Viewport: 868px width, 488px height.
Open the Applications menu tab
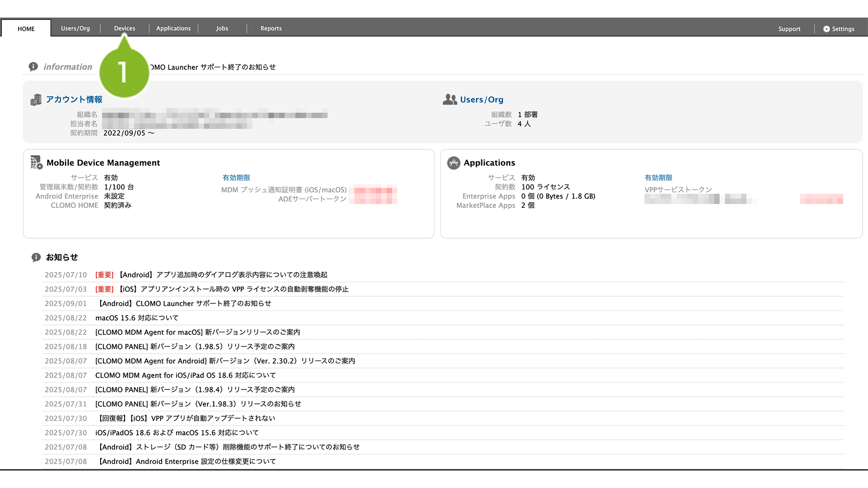coord(173,28)
